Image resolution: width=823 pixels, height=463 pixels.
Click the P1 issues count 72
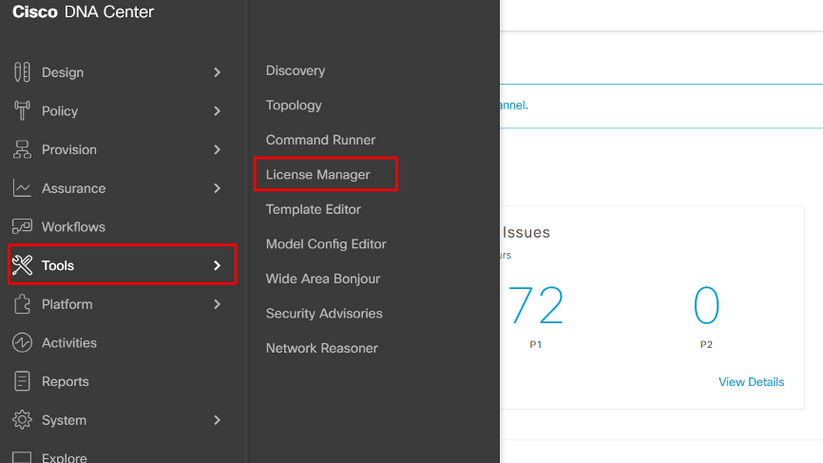535,305
